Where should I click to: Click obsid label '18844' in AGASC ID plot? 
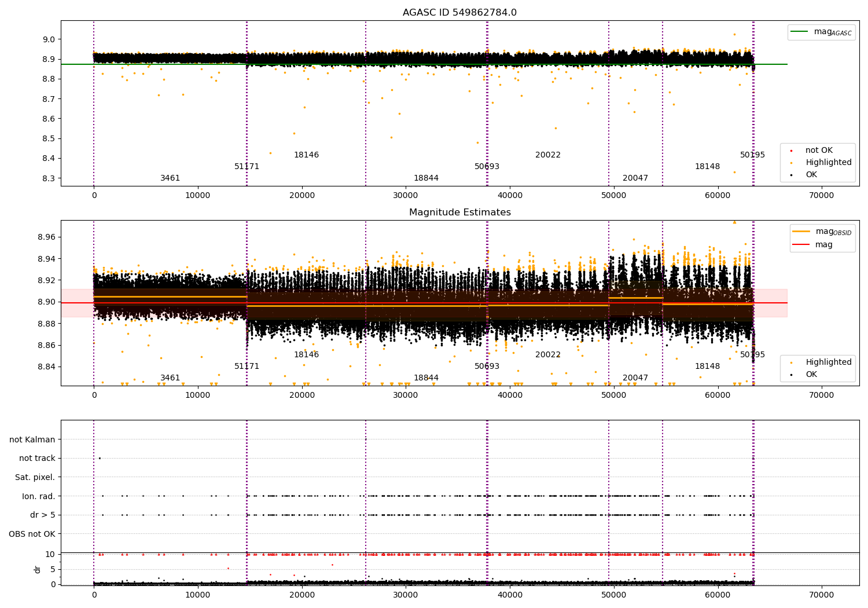click(426, 178)
